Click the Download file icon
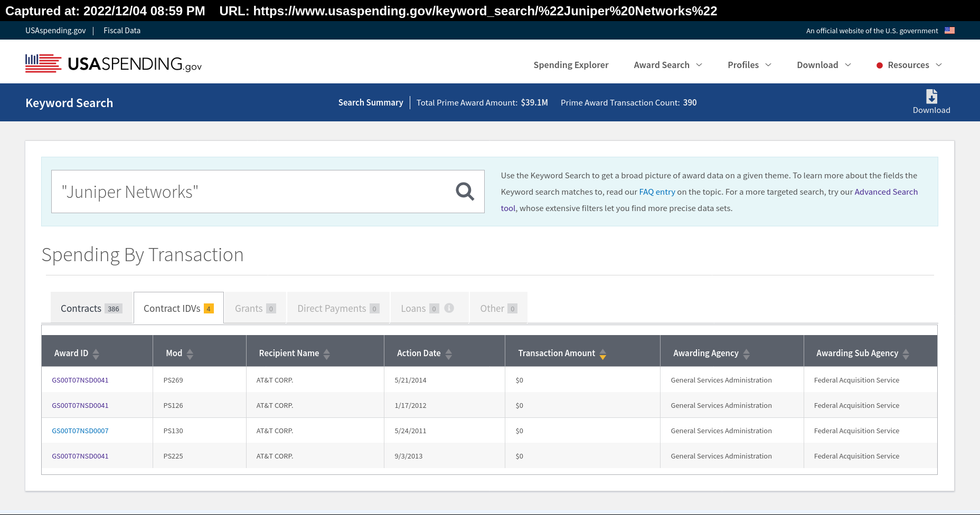The width and height of the screenshot is (980, 515). click(931, 97)
